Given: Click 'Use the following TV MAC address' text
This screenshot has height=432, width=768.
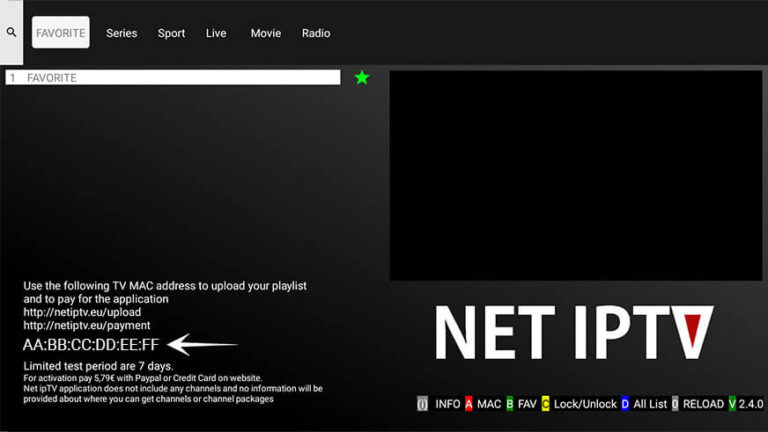Looking at the screenshot, I should [x=165, y=286].
